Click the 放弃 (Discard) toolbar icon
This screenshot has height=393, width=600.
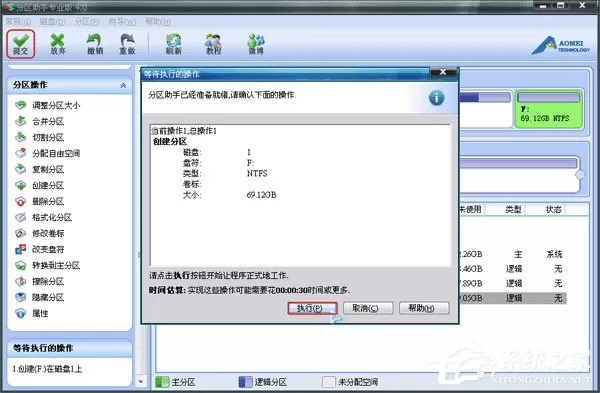58,44
